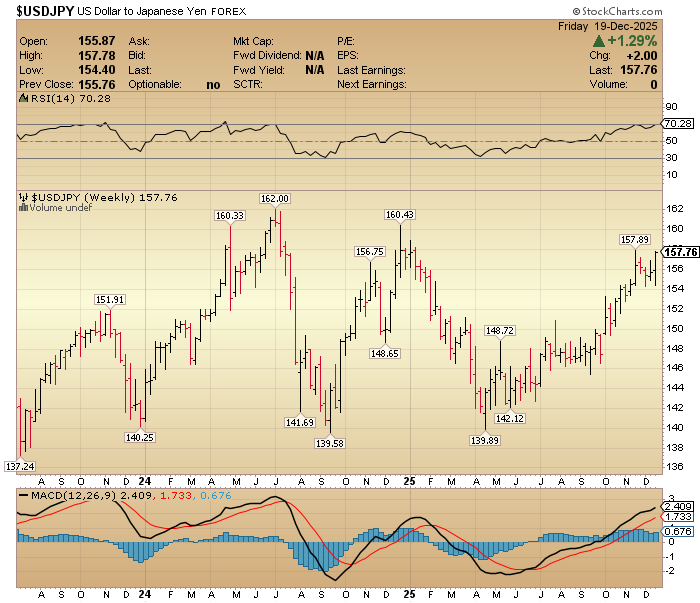Click the Fwd Dividend N/A value
Screen dimensions: 700x603
click(315, 56)
